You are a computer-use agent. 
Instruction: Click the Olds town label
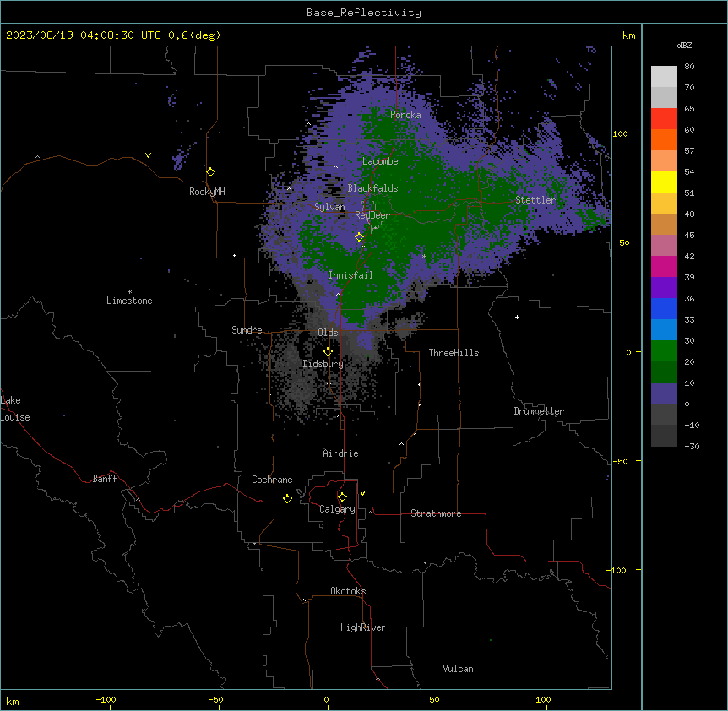328,333
